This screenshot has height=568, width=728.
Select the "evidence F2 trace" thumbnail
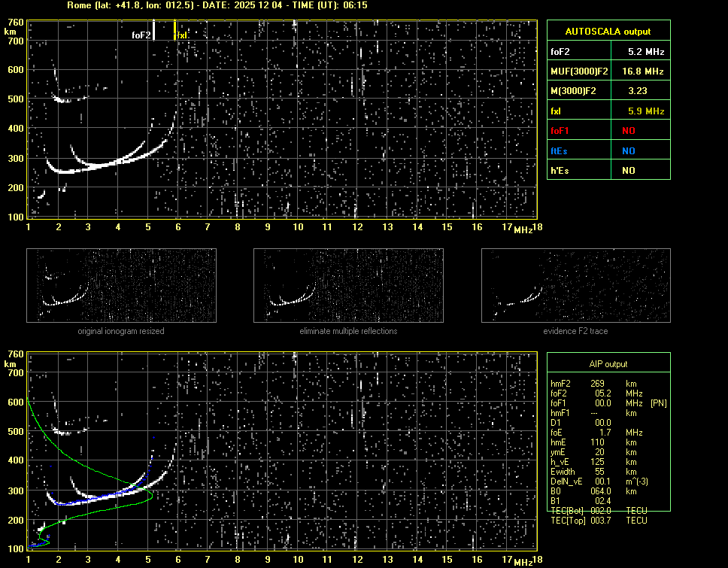(x=575, y=286)
